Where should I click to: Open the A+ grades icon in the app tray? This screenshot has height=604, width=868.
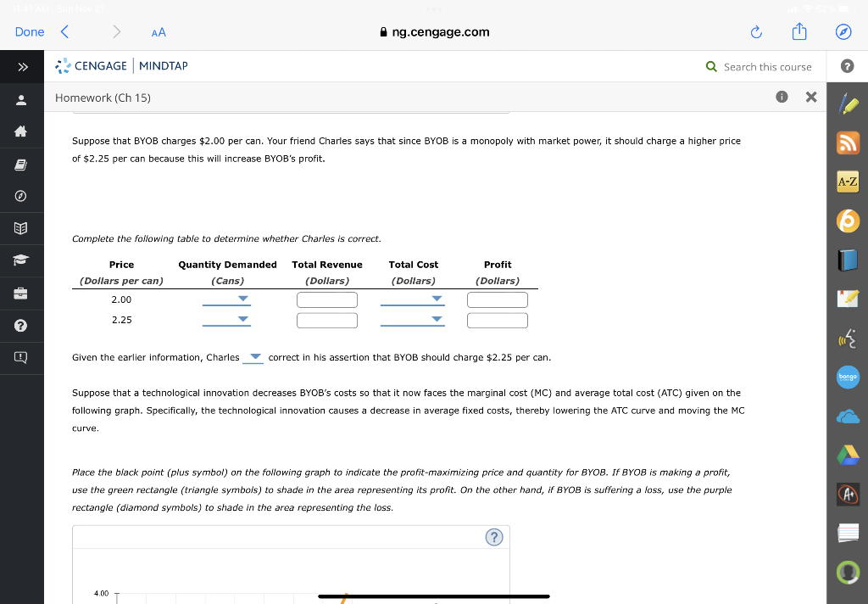click(849, 495)
